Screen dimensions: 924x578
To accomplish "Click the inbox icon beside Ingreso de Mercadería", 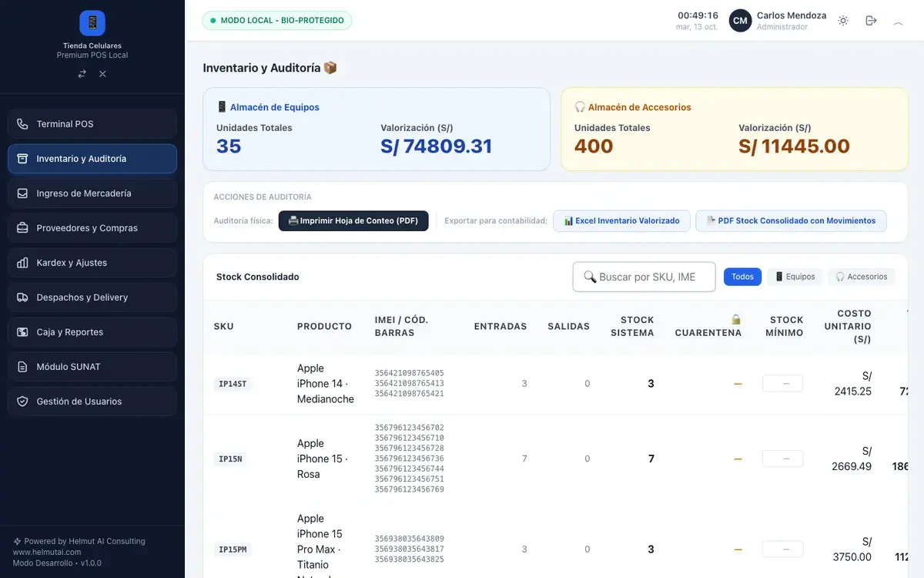I will (22, 193).
